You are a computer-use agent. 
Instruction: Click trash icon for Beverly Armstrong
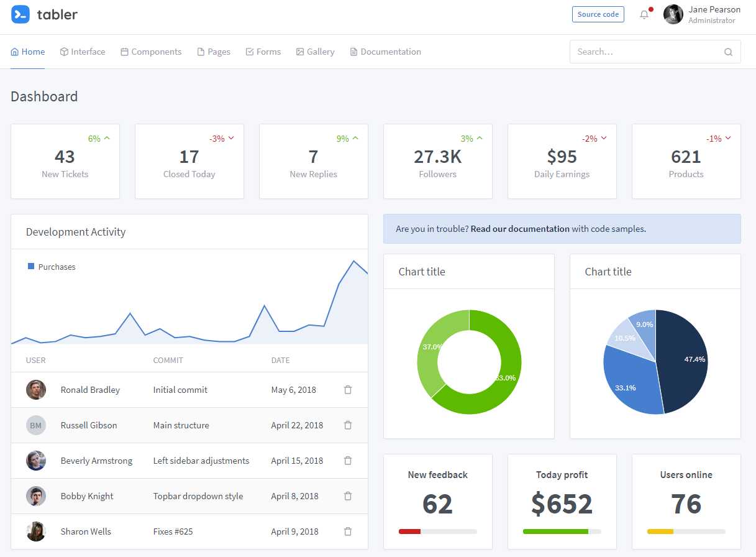click(x=348, y=461)
